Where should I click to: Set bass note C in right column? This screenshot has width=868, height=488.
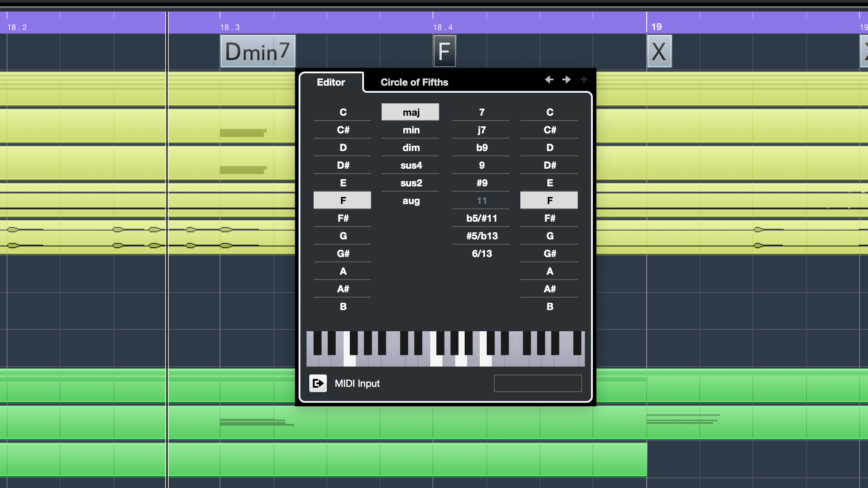click(550, 112)
